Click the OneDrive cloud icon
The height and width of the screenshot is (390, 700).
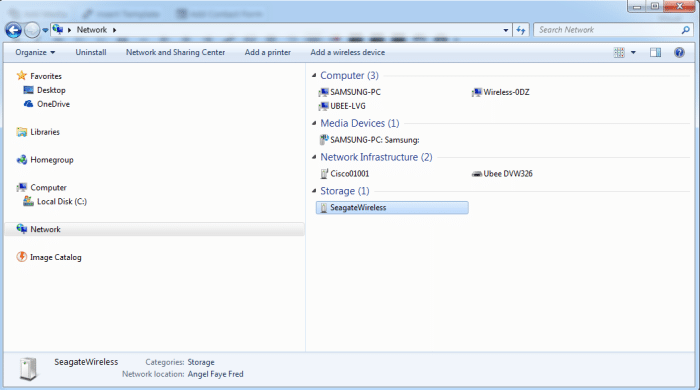[29, 104]
